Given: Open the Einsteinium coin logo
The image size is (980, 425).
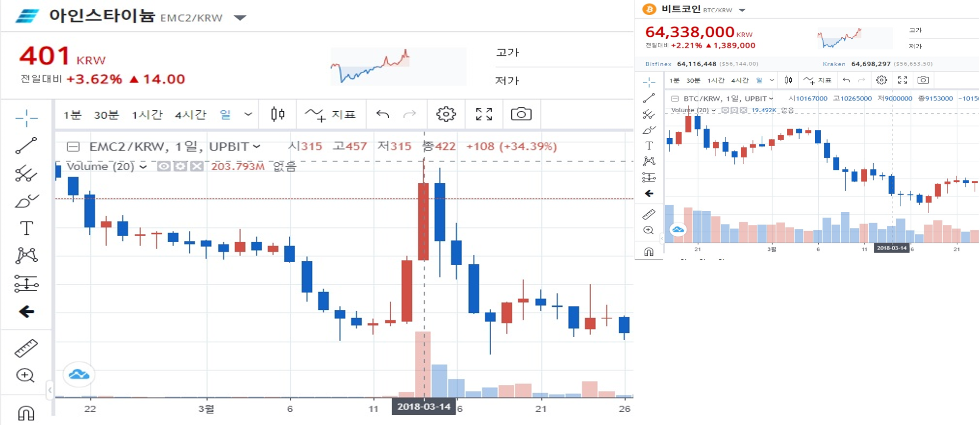Looking at the screenshot, I should (x=27, y=16).
